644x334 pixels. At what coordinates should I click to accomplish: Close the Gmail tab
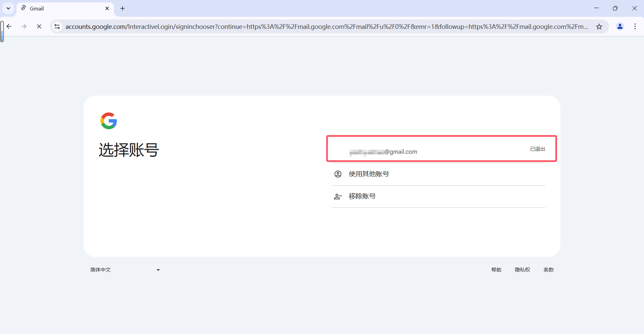[x=107, y=8]
